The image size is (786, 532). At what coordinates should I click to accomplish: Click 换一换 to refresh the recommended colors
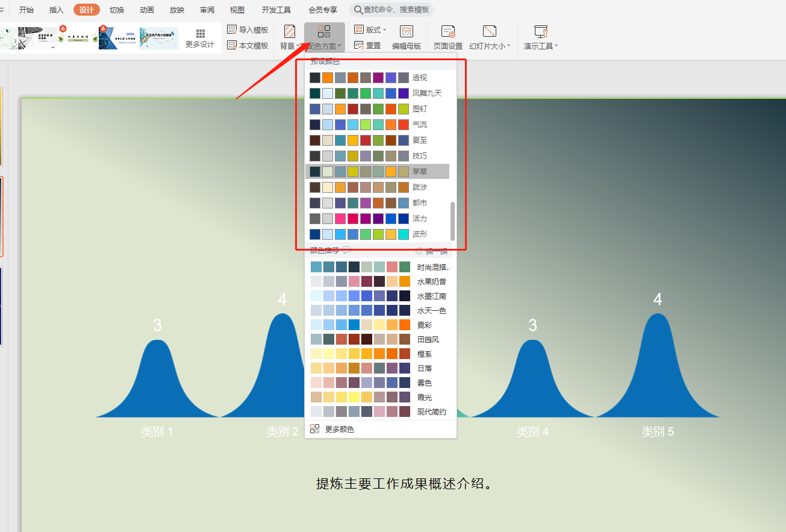coord(432,251)
